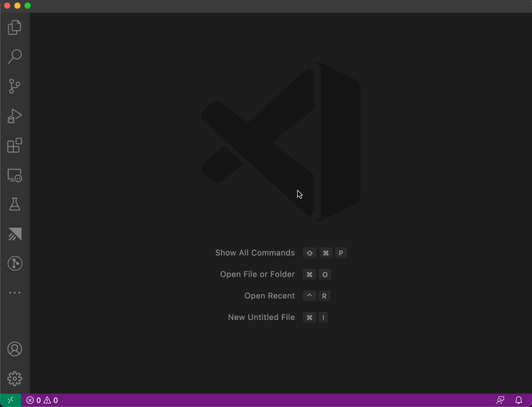Click the yellow window minimize button
Image resolution: width=532 pixels, height=407 pixels.
click(x=17, y=6)
